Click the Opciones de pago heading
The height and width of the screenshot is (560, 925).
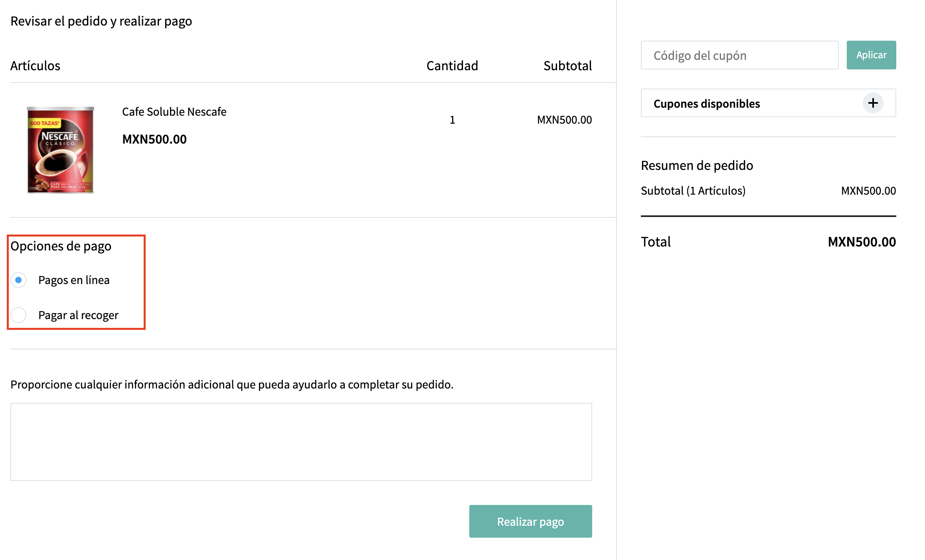[61, 246]
